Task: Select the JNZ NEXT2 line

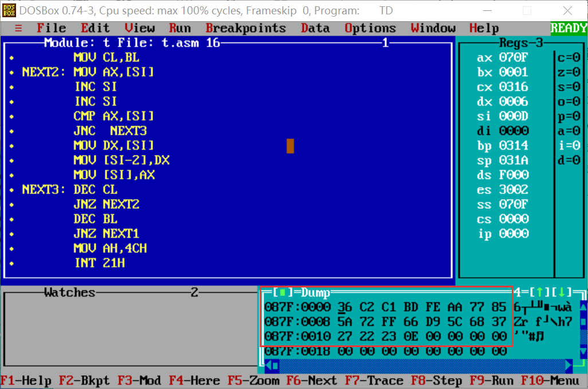Action: (x=107, y=204)
